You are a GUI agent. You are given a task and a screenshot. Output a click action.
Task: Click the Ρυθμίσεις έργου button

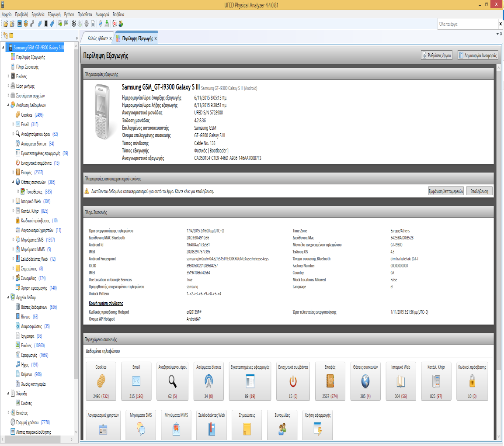pyautogui.click(x=437, y=55)
